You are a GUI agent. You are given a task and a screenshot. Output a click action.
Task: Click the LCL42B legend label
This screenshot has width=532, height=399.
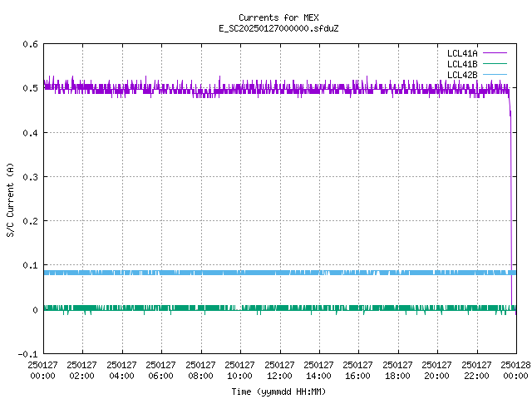(462, 75)
